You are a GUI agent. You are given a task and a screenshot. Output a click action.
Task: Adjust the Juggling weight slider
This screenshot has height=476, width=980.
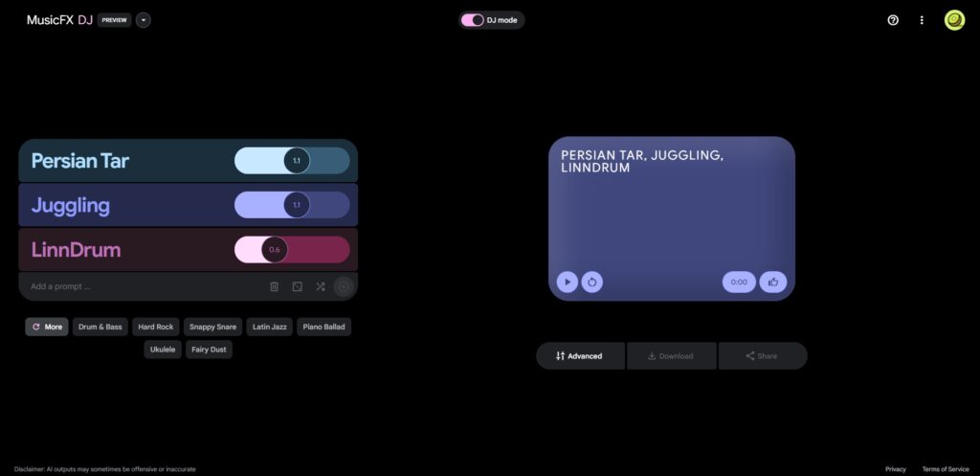292,205
